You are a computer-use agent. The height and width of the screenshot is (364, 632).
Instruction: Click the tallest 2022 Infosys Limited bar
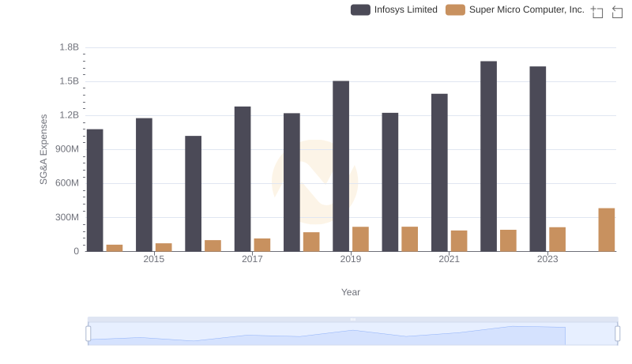coord(488,156)
